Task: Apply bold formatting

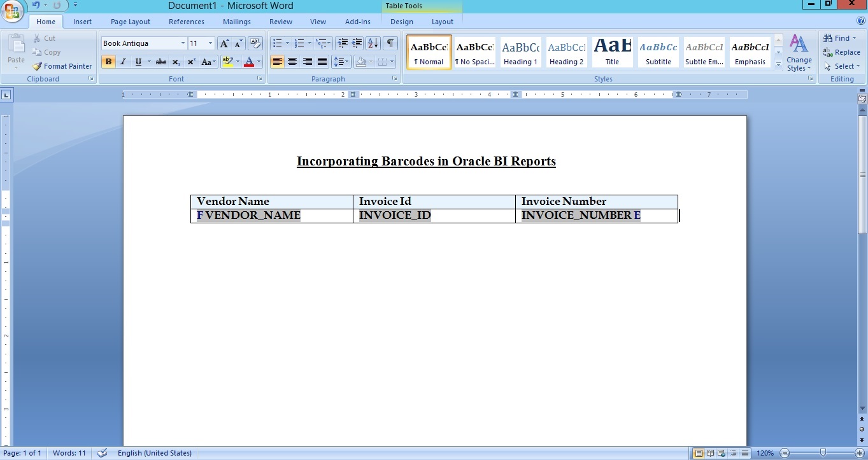Action: [108, 62]
